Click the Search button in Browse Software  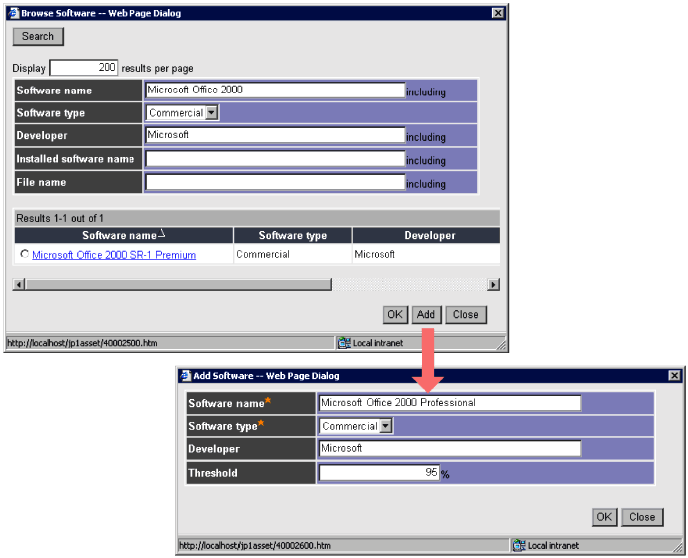pyautogui.click(x=38, y=36)
